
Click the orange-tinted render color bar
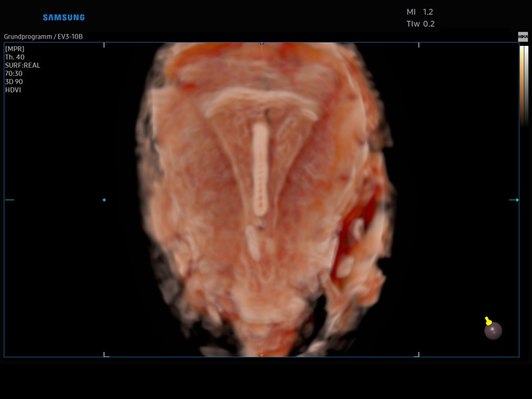click(x=521, y=83)
